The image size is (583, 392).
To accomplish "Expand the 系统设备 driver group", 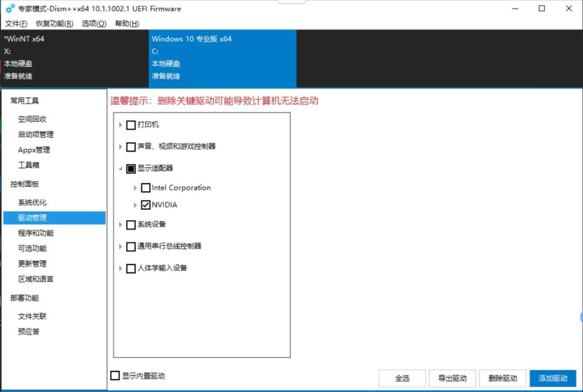I will [120, 225].
